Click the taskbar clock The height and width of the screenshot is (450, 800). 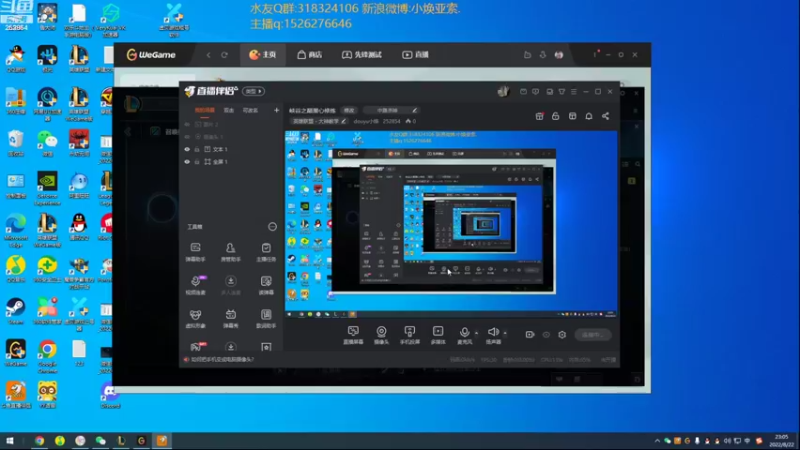point(782,441)
